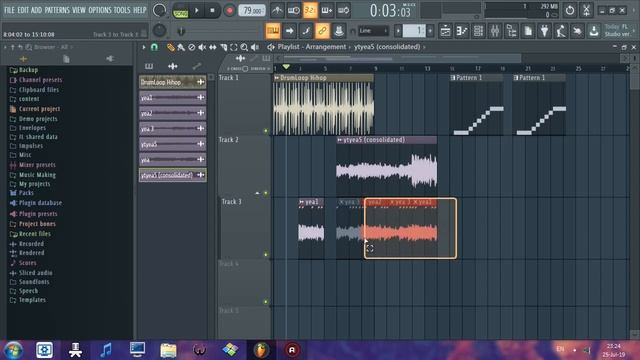Select the Slip tool in playlist toolbar
The width and height of the screenshot is (640, 360).
pyautogui.click(x=213, y=47)
